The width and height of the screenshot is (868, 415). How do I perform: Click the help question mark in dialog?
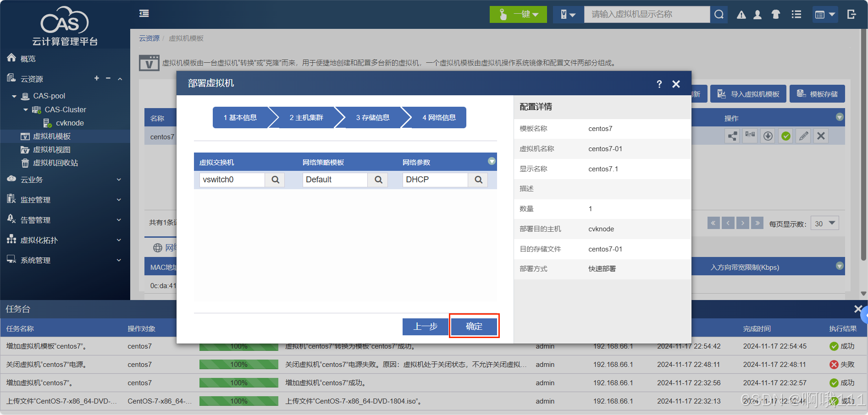(659, 84)
